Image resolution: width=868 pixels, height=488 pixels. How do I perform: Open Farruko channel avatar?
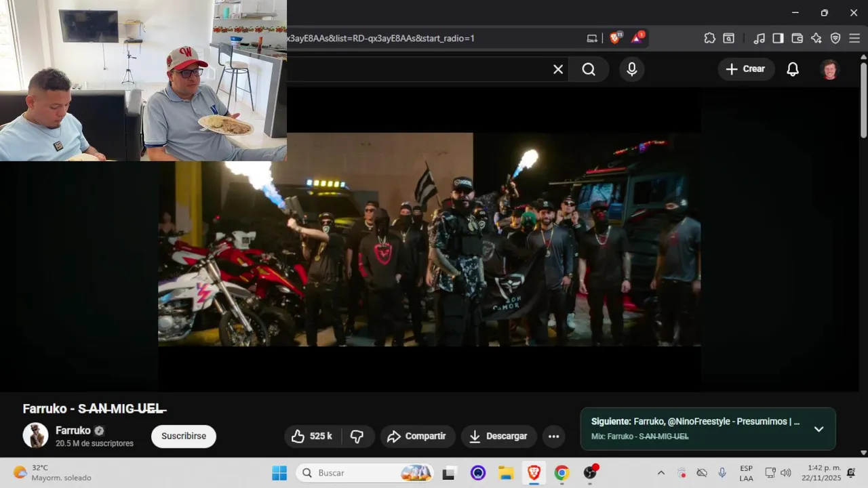[35, 435]
